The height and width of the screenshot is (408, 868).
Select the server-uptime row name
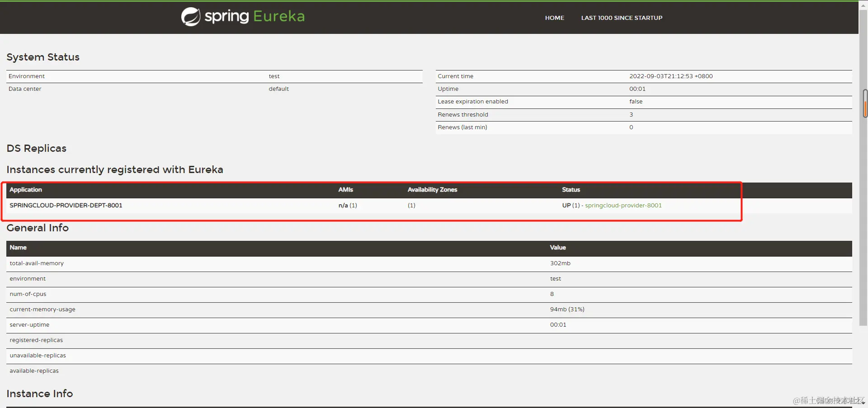coord(29,325)
